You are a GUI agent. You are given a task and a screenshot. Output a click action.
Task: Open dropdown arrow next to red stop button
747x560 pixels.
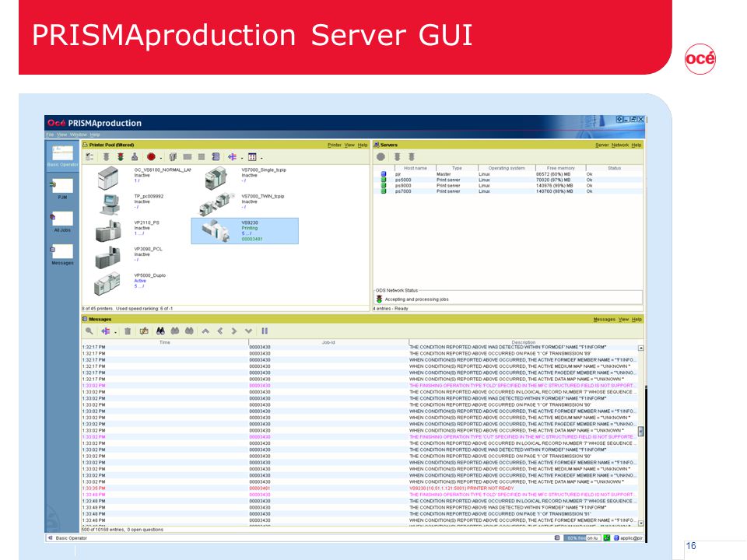tap(160, 158)
